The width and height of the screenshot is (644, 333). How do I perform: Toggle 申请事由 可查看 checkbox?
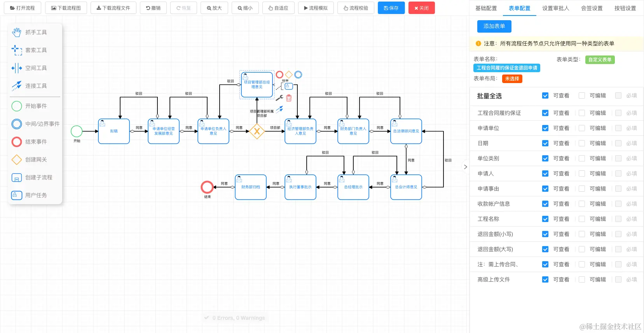click(x=545, y=189)
